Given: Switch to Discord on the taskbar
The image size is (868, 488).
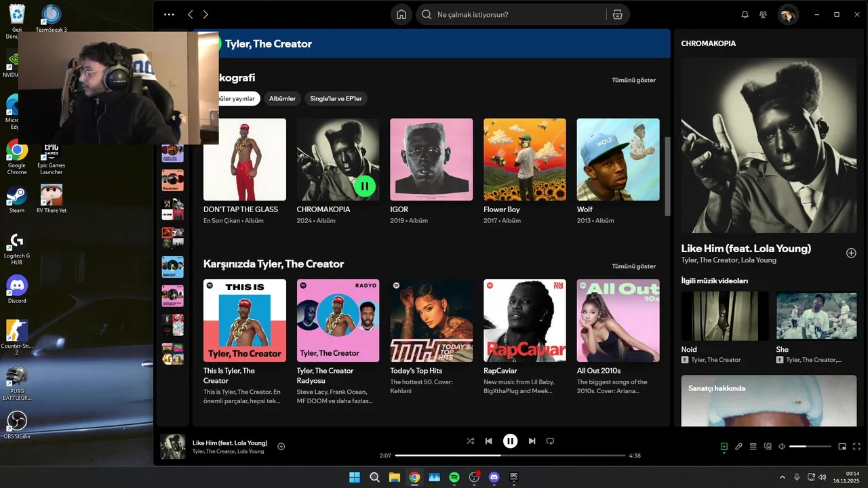Looking at the screenshot, I should click(x=494, y=477).
